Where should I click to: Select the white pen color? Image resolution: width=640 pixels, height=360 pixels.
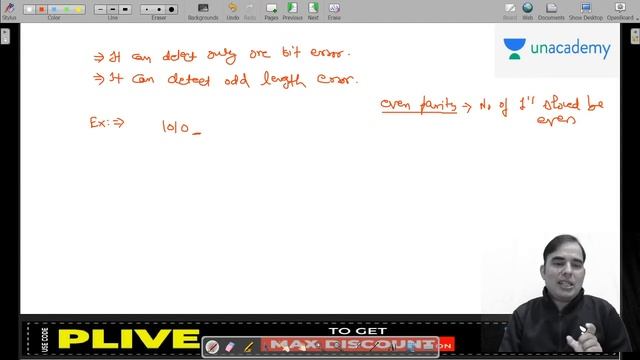point(29,9)
